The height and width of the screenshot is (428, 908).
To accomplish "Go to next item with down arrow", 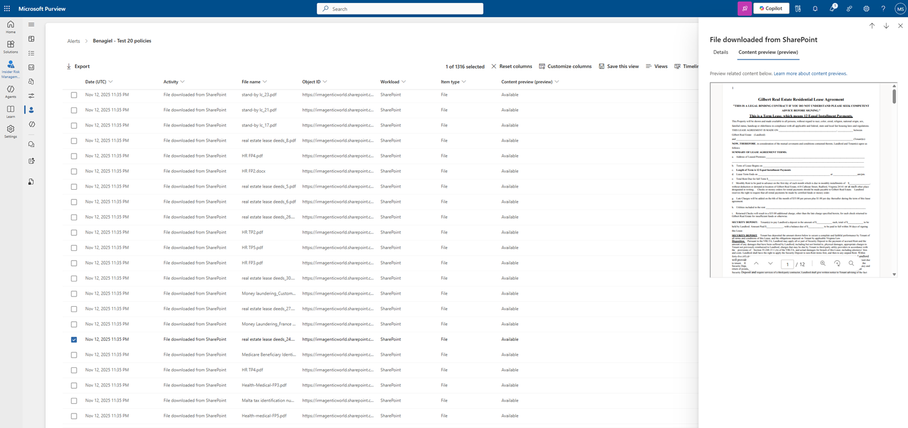I will (x=886, y=26).
